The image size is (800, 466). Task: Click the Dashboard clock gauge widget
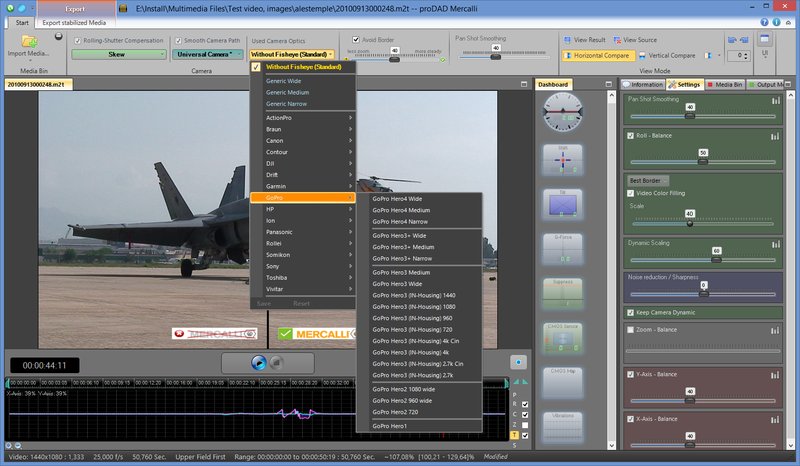(563, 112)
